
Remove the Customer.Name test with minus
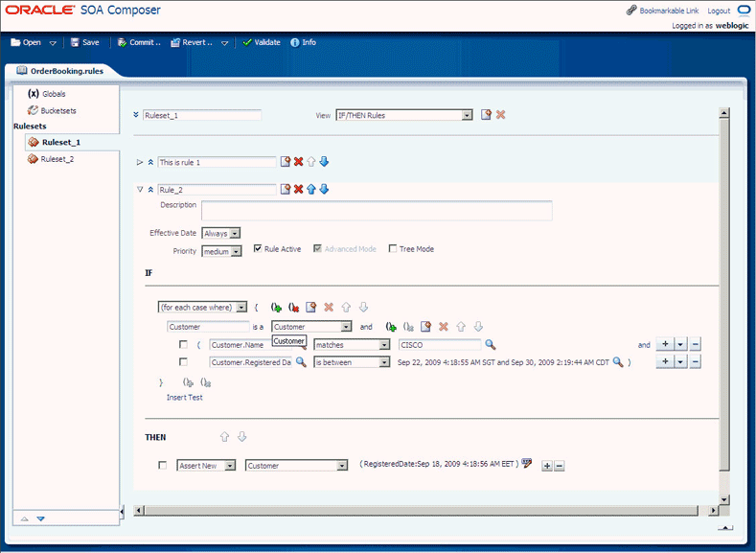pyautogui.click(x=695, y=344)
